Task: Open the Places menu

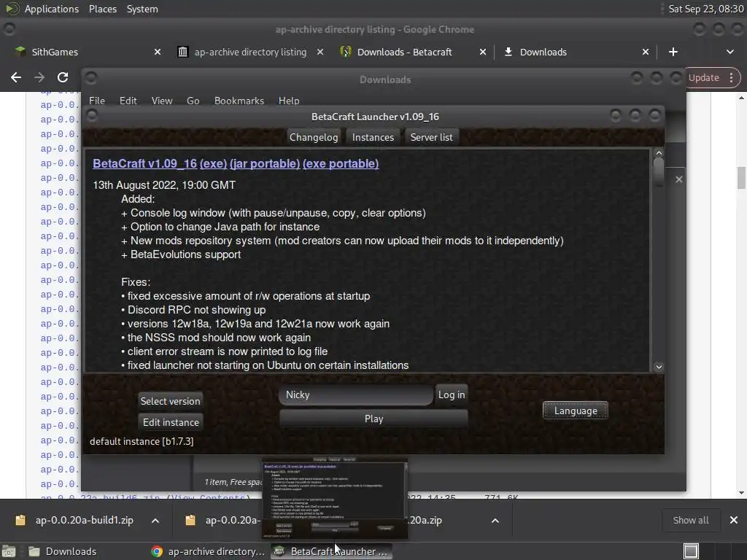Action: (102, 9)
